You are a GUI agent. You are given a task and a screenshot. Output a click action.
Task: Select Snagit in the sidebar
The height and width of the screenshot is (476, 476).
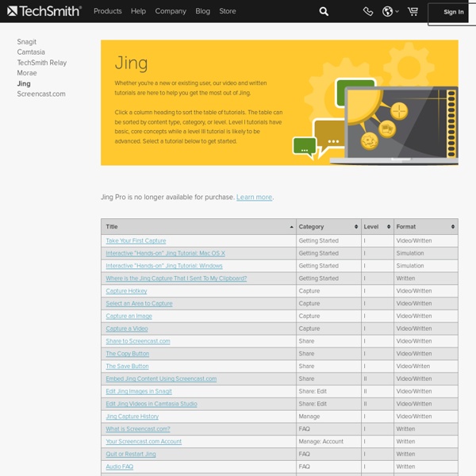click(27, 42)
